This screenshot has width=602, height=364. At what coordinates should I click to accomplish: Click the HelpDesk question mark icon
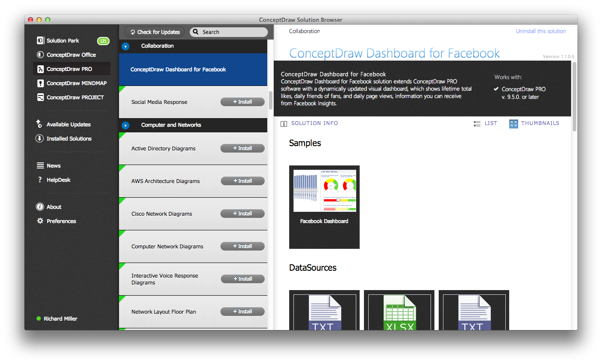pos(40,180)
